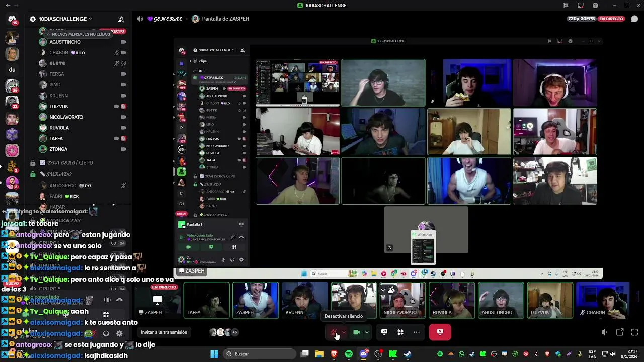Open the Help question mark icon

[x=596, y=5]
